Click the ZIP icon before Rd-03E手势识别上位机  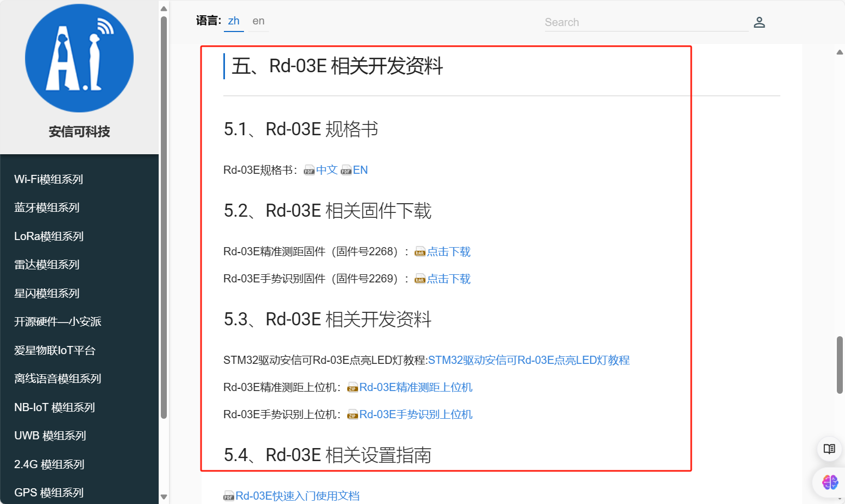pos(352,414)
